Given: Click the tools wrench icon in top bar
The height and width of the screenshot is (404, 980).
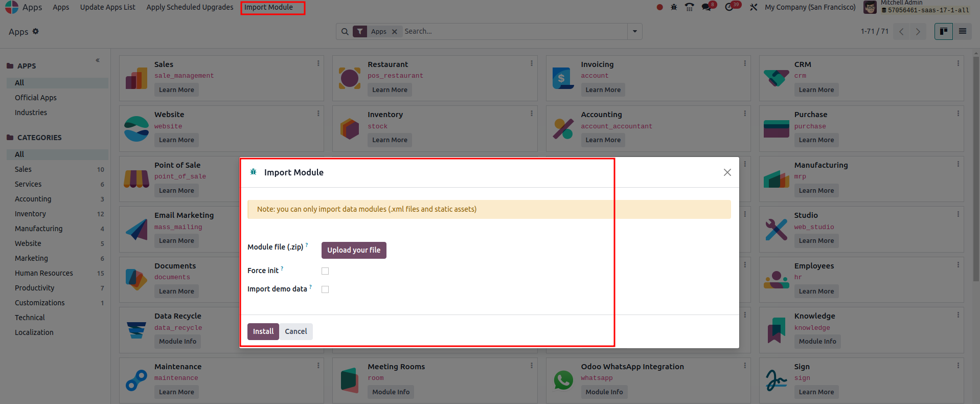Looking at the screenshot, I should click(x=754, y=7).
